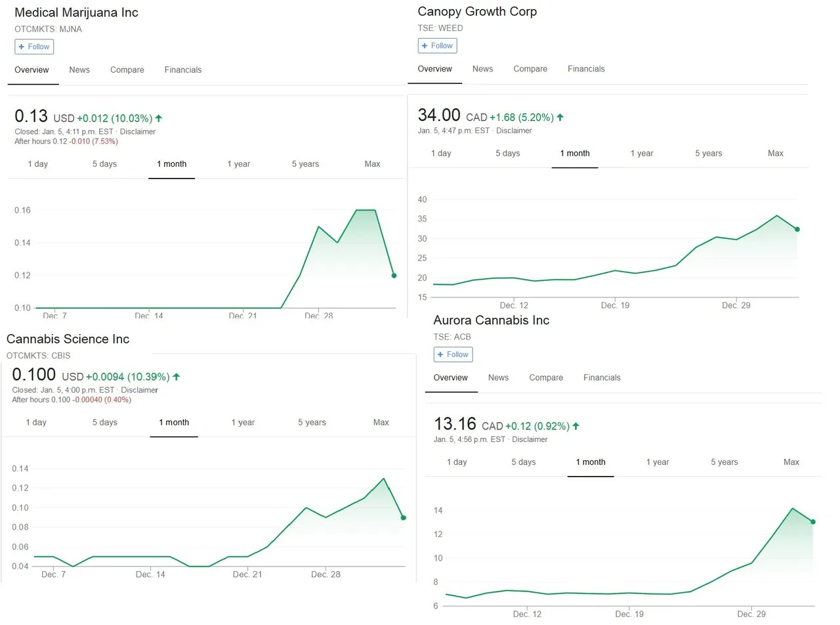Click the Aurora Cannabis Inc title
Screen dimensions: 840x625
point(492,320)
